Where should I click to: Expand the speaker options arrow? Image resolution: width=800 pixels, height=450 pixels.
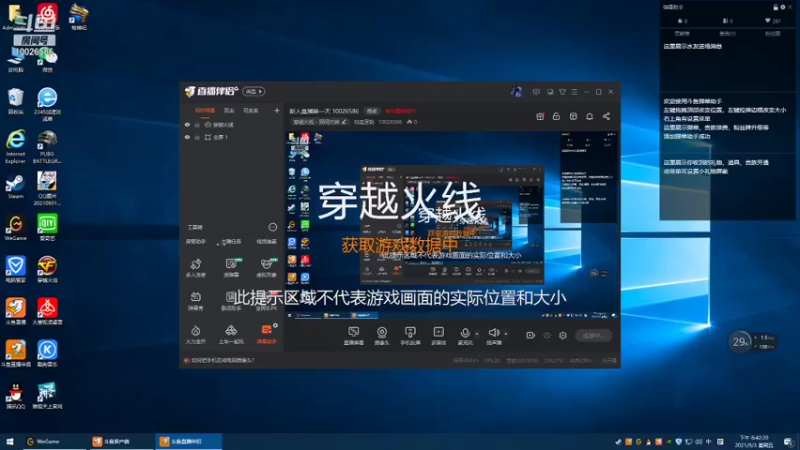click(x=506, y=334)
